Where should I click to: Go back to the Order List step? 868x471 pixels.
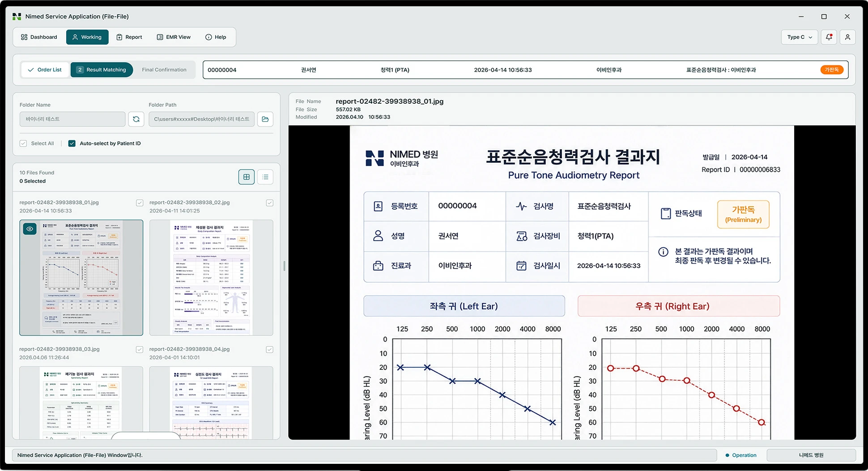click(45, 70)
